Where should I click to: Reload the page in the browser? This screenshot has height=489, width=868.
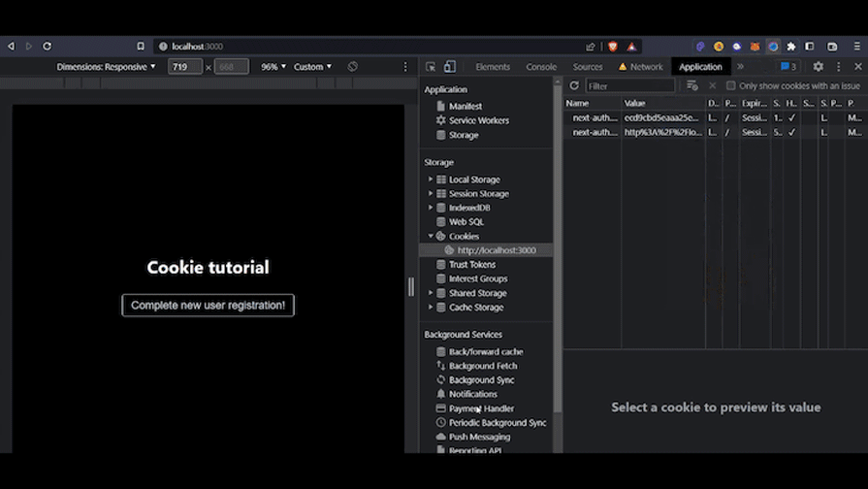(x=47, y=46)
